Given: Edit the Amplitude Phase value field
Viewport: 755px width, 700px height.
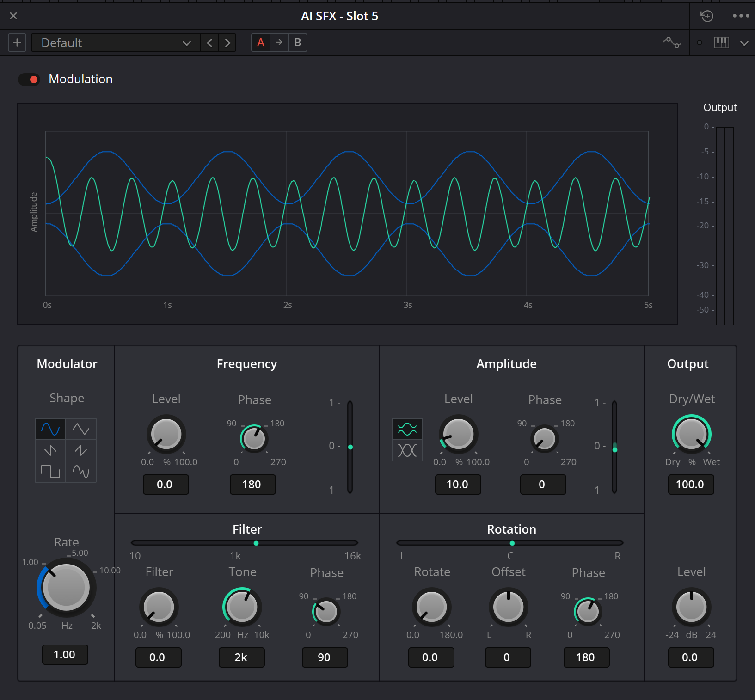Looking at the screenshot, I should click(543, 485).
